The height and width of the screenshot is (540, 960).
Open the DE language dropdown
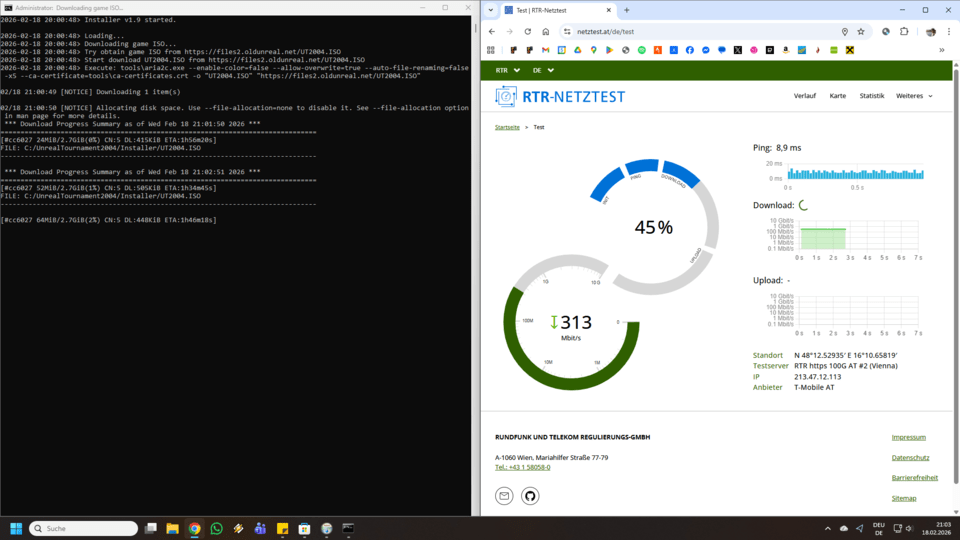[x=543, y=71]
